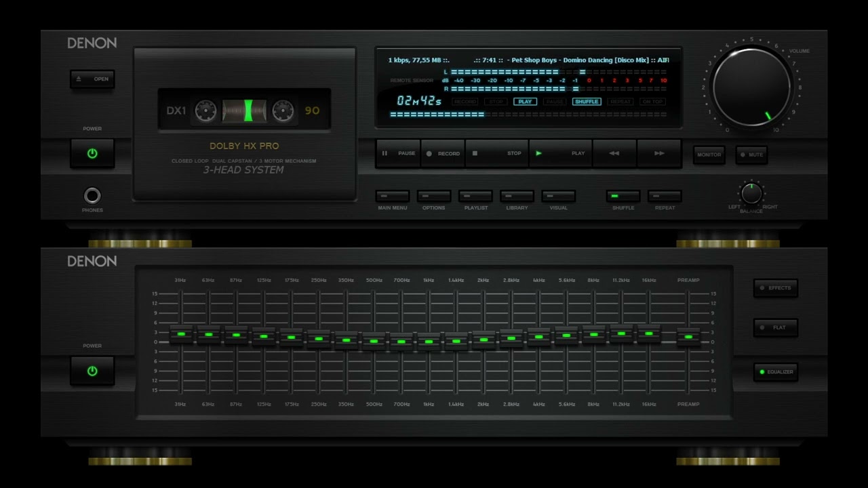The image size is (868, 488).
Task: Click the 700Hz equalizer slider handle
Action: [x=401, y=342]
